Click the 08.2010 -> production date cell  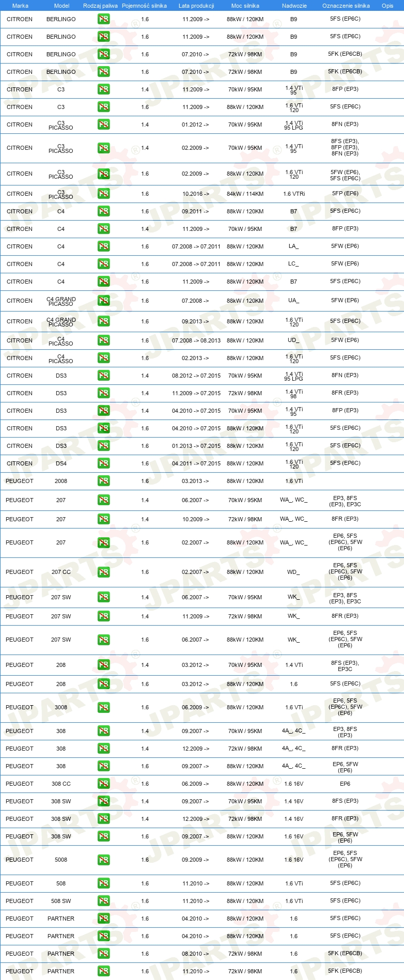(x=196, y=954)
